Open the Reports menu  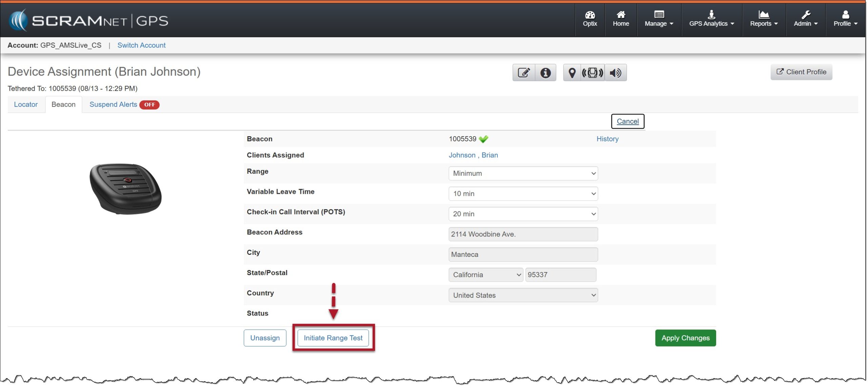click(764, 19)
